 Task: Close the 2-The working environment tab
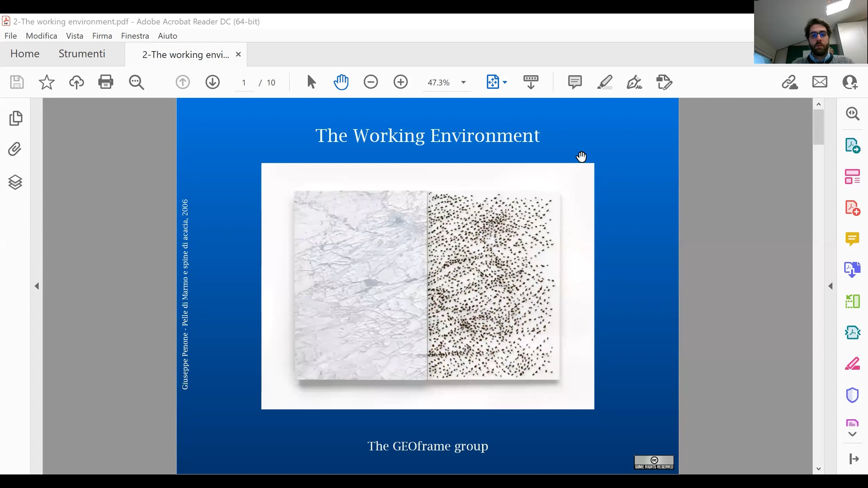[238, 54]
